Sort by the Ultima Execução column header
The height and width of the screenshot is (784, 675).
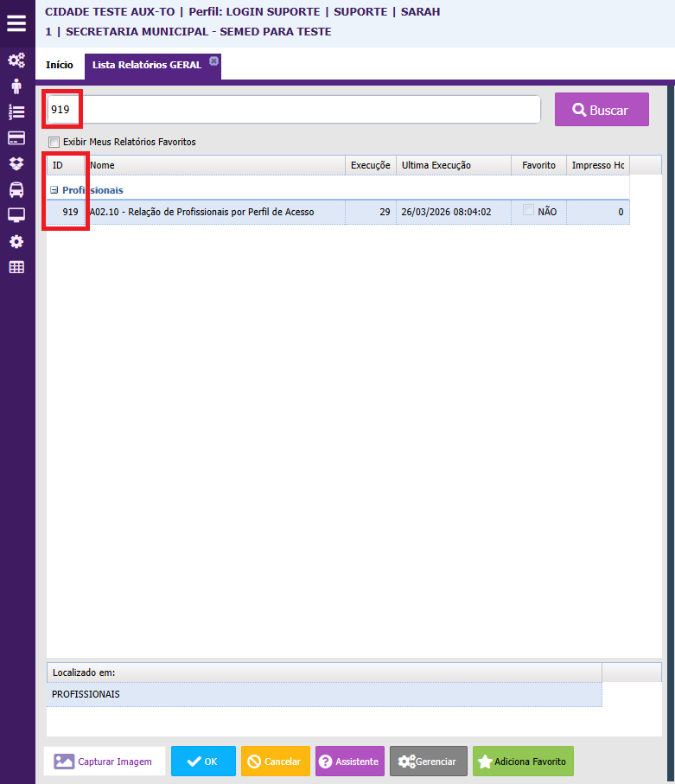click(436, 165)
